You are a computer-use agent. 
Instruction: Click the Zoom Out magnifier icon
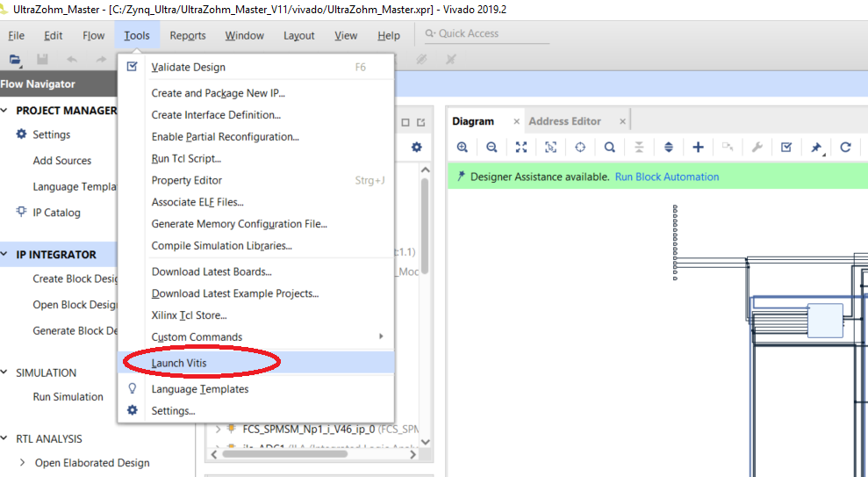(x=491, y=148)
